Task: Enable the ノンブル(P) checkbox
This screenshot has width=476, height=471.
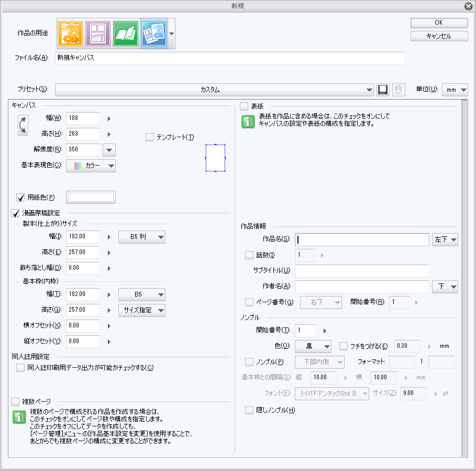Action: [x=249, y=362]
